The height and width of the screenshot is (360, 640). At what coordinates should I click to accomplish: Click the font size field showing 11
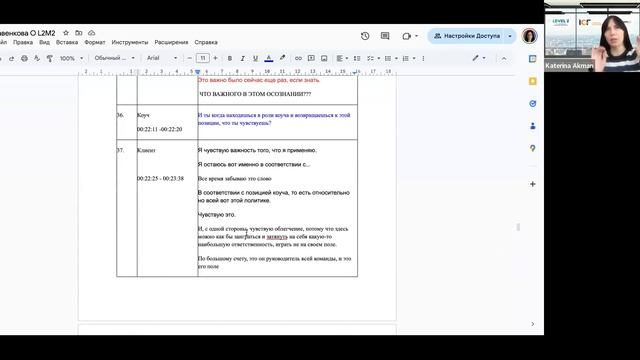click(202, 58)
